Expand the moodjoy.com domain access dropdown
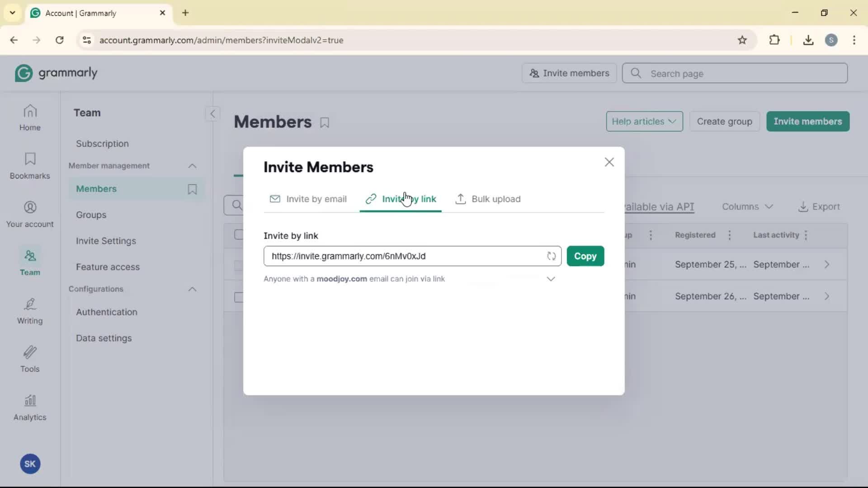 pyautogui.click(x=551, y=279)
